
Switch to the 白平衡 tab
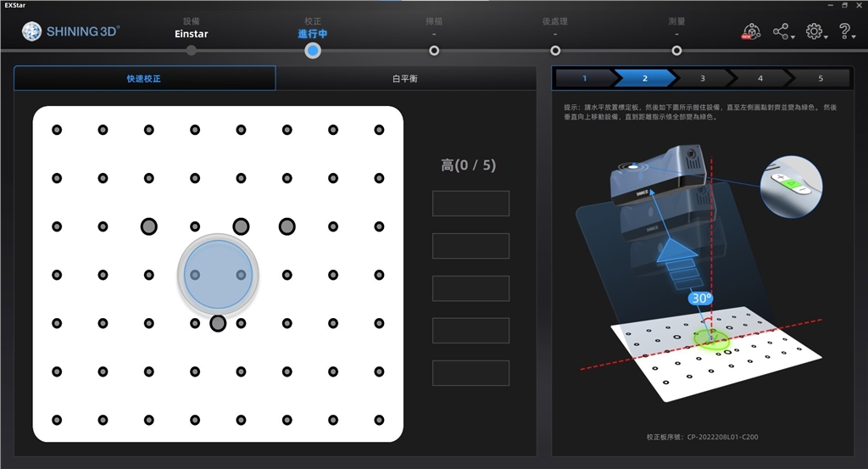(405, 78)
